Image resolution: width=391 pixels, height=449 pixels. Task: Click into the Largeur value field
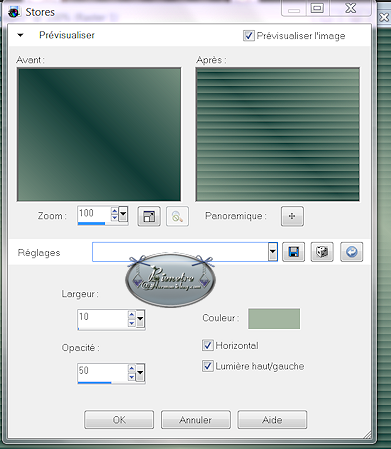click(102, 318)
